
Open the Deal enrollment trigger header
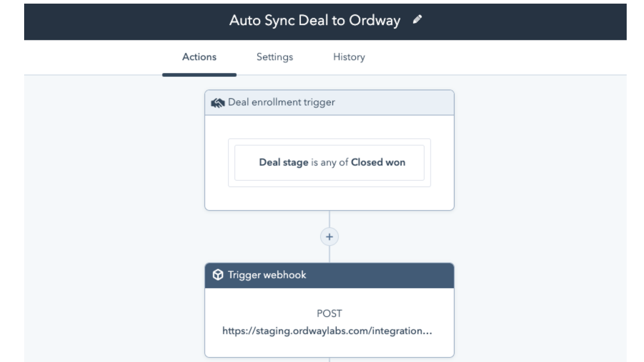329,103
